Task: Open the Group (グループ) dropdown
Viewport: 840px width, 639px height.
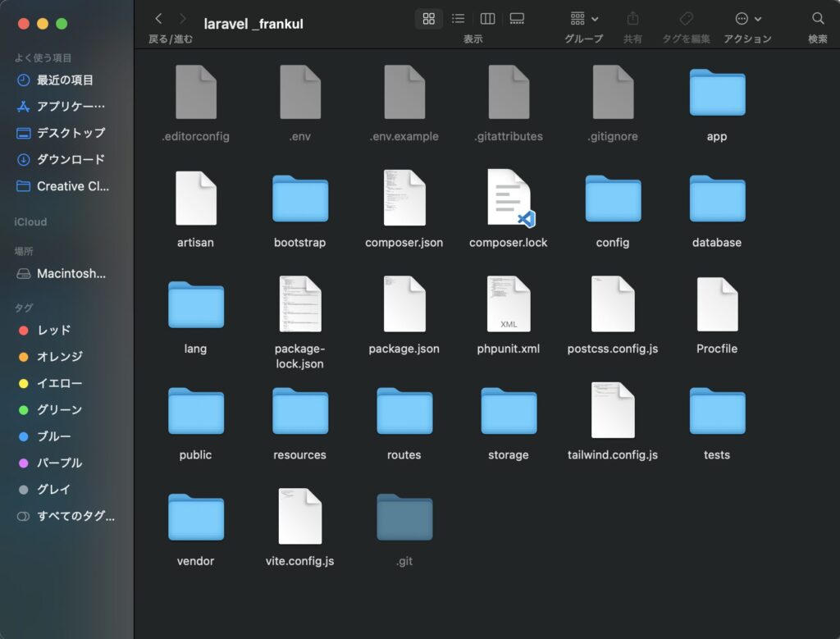Action: coord(584,19)
